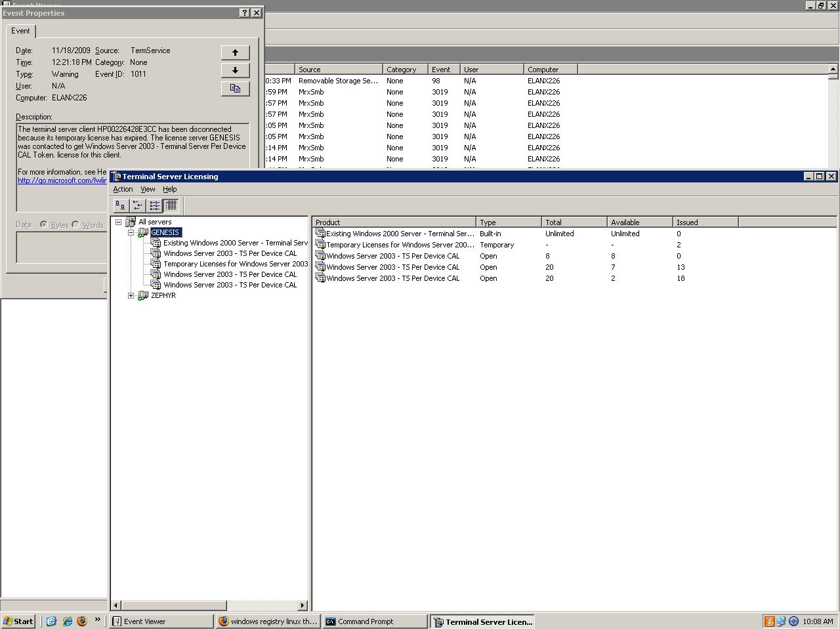This screenshot has height=630, width=840.
Task: Click the GENESIS server icon
Action: click(x=143, y=232)
